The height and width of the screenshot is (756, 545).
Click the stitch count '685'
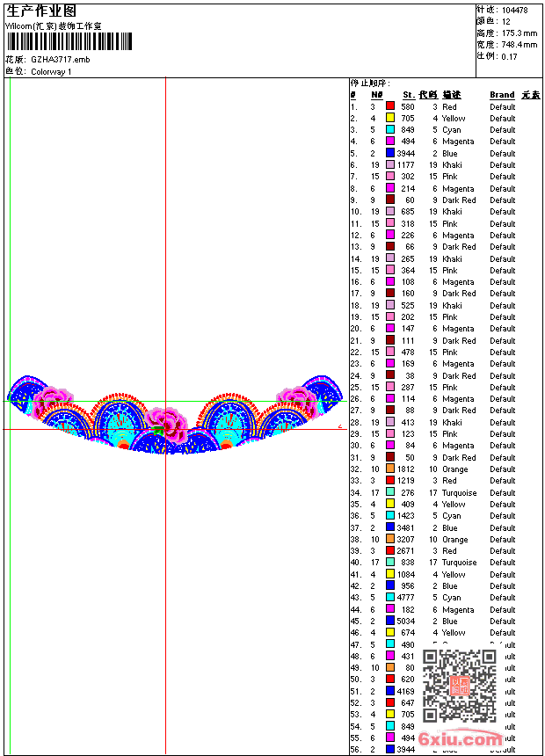pyautogui.click(x=408, y=212)
